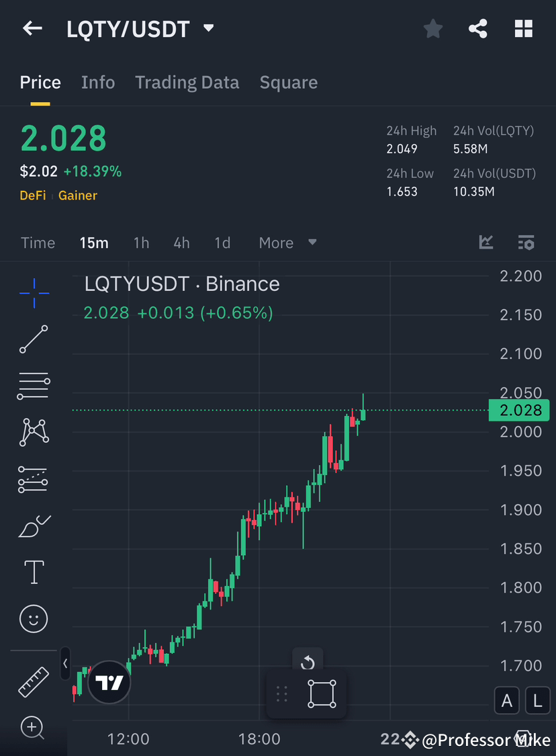Switch to the Info tab

(98, 82)
